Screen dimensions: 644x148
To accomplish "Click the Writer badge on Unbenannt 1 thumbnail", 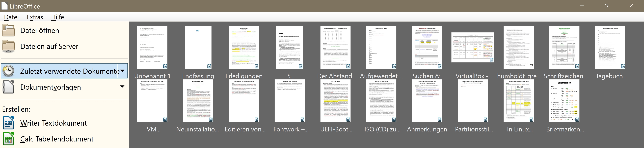I will point(165,66).
